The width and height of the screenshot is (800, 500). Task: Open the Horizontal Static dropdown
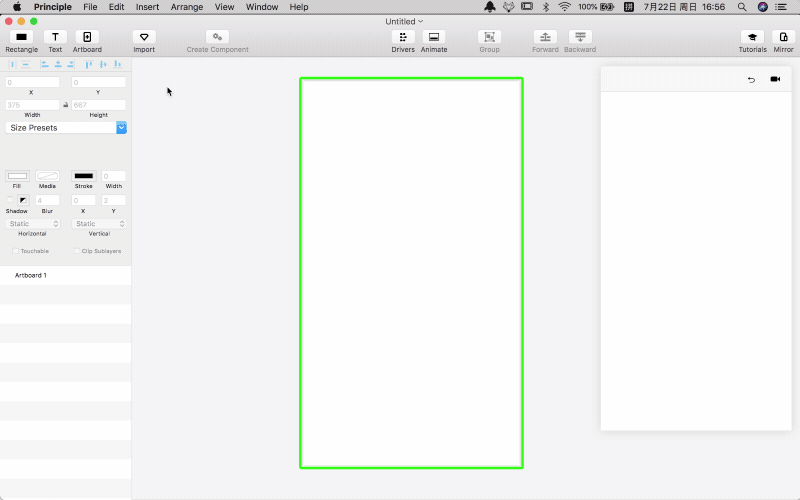34,224
